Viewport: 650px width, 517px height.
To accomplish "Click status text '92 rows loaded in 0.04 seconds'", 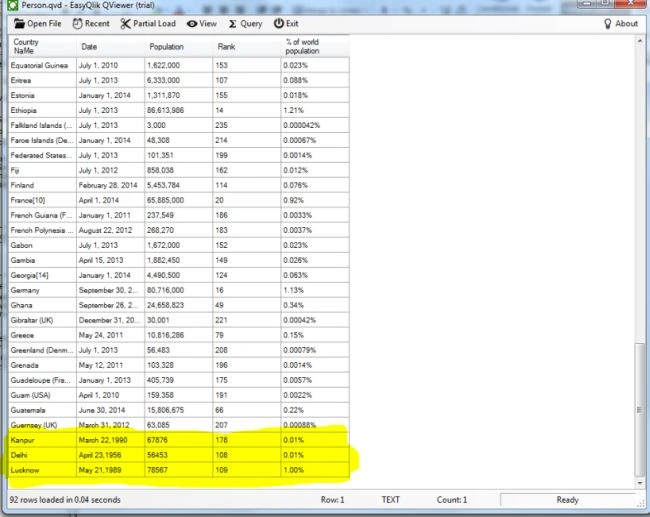I will 65,500.
